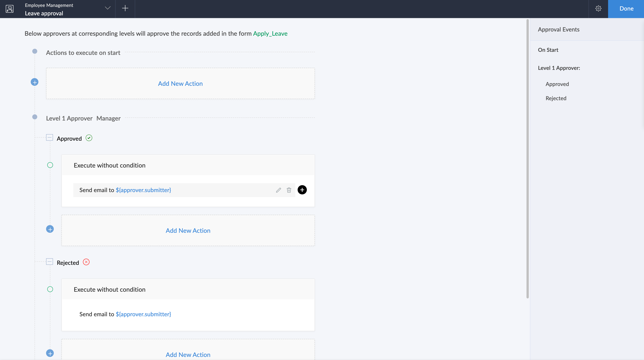The width and height of the screenshot is (644, 360).
Task: Go to Approved in Approval Events panel
Action: [x=557, y=84]
